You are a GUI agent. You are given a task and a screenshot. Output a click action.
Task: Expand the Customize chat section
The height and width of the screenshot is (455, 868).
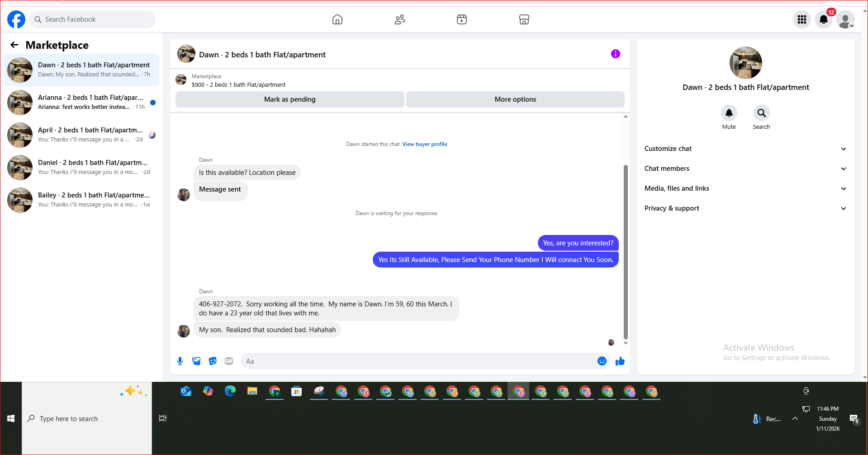[745, 149]
